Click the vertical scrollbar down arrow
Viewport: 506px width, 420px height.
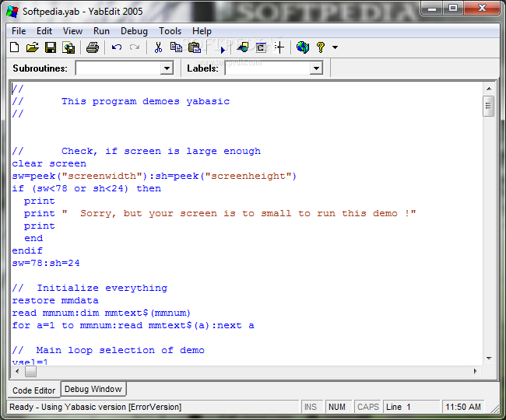(x=489, y=358)
